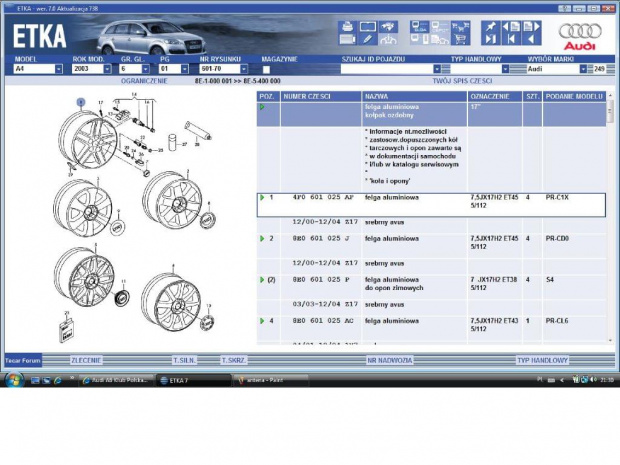Image resolution: width=620 pixels, height=465 pixels.
Task: Click the OZNACZENIE column header
Action: pyautogui.click(x=495, y=96)
